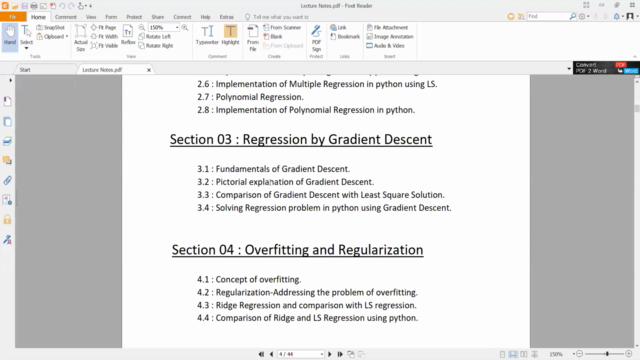Open the page number 4 / 44 box
This screenshot has width=640, height=360.
301,354
